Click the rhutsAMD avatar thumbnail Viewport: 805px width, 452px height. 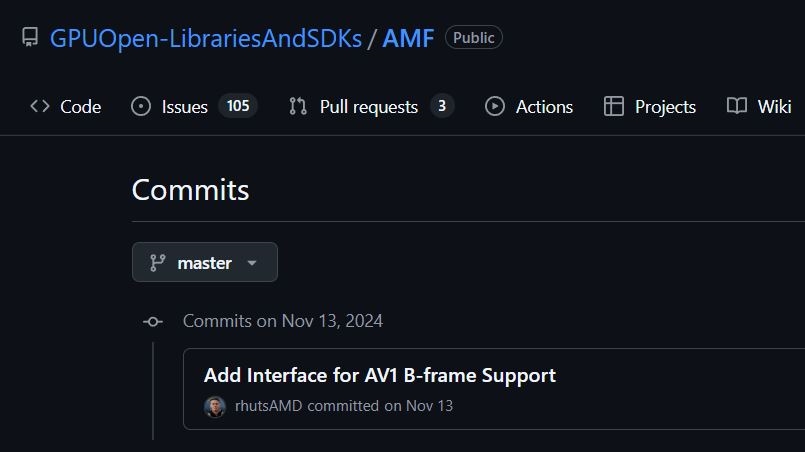[x=215, y=406]
